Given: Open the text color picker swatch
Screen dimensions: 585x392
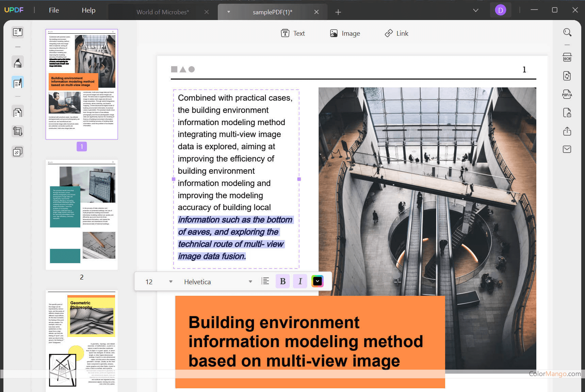Looking at the screenshot, I should pyautogui.click(x=317, y=282).
